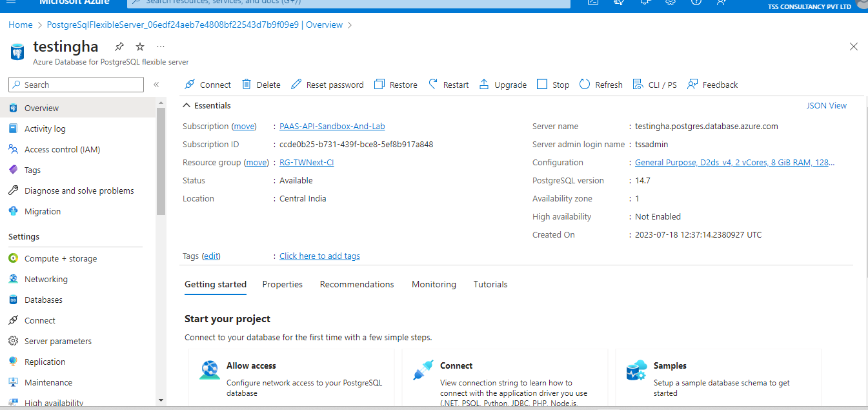868x410 pixels.
Task: Open the PostgreSqlFlexibleServer Overview breadcrumb
Action: pyautogui.click(x=195, y=25)
